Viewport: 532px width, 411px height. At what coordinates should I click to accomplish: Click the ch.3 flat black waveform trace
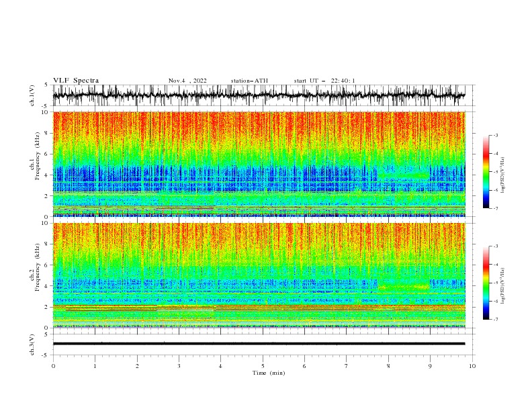coord(259,344)
